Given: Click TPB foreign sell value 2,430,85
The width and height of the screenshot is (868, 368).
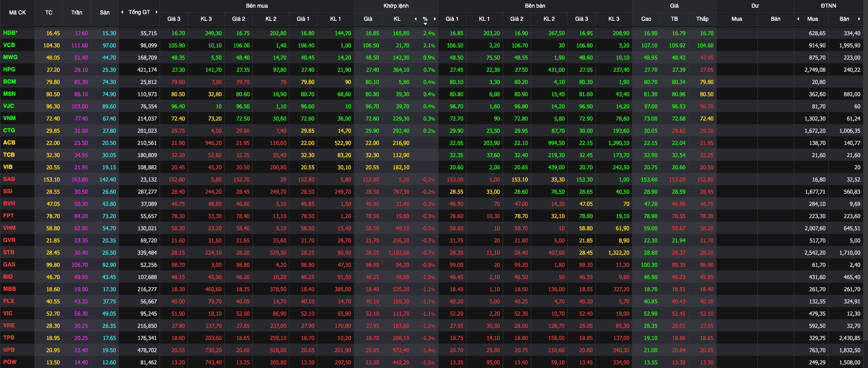Looking at the screenshot, I should 849,338.
